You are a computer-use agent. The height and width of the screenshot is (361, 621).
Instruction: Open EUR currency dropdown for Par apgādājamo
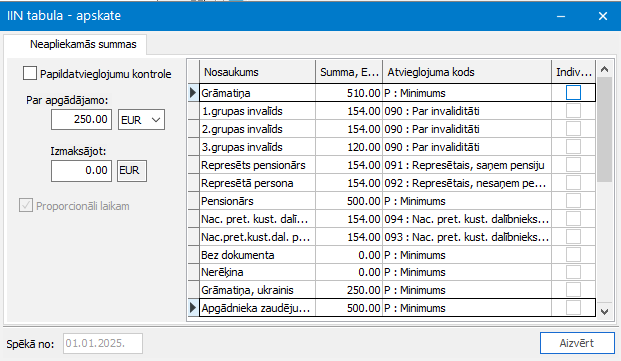click(141, 120)
